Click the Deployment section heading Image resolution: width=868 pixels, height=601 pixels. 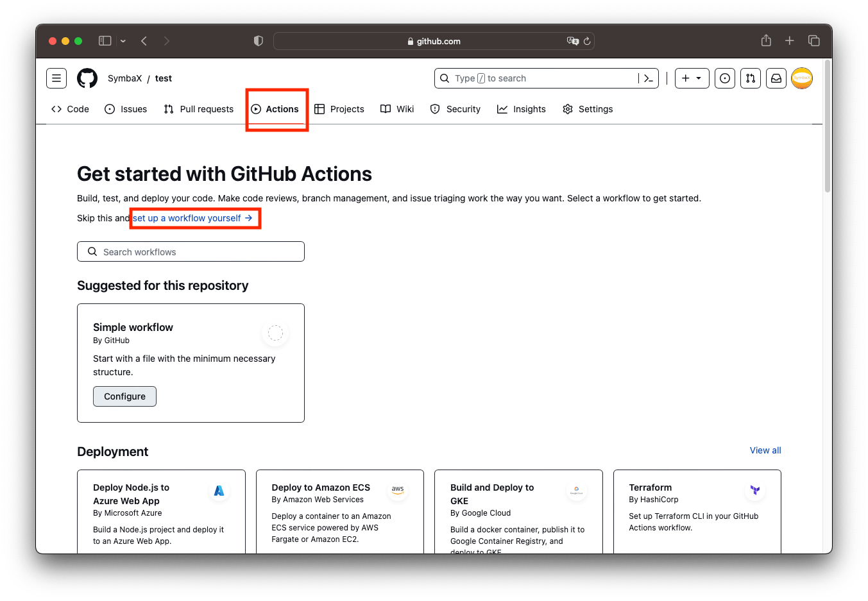coord(113,452)
